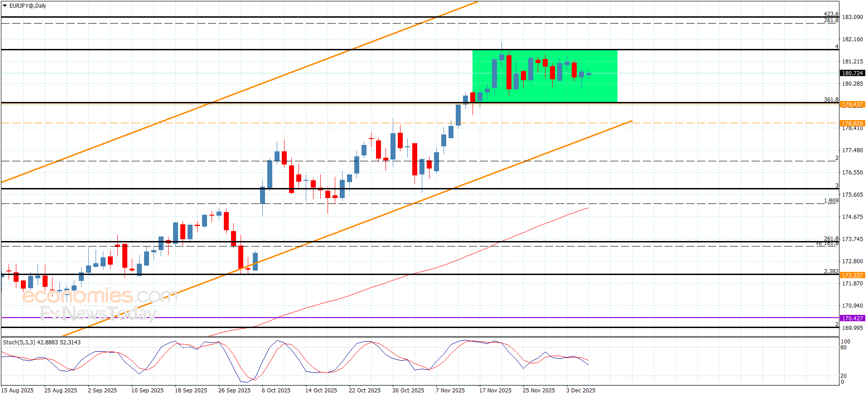Image resolution: width=868 pixels, height=396 pixels.
Task: Click the 423.6 Fibonacci level label
Action: coord(831,14)
